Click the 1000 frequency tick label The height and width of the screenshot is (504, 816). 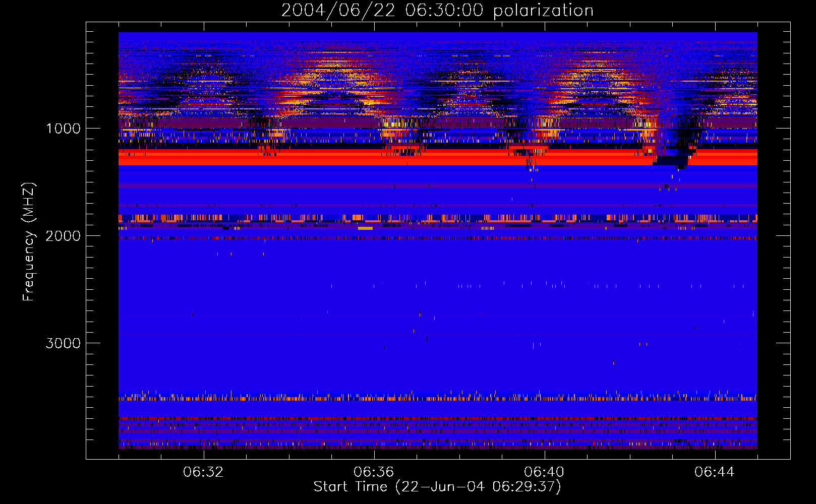(63, 129)
